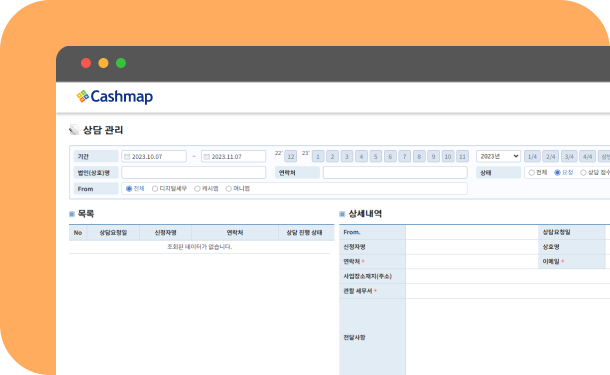Select month 1 button for 23'
Viewport: 610px width, 375px height.
[x=318, y=156]
